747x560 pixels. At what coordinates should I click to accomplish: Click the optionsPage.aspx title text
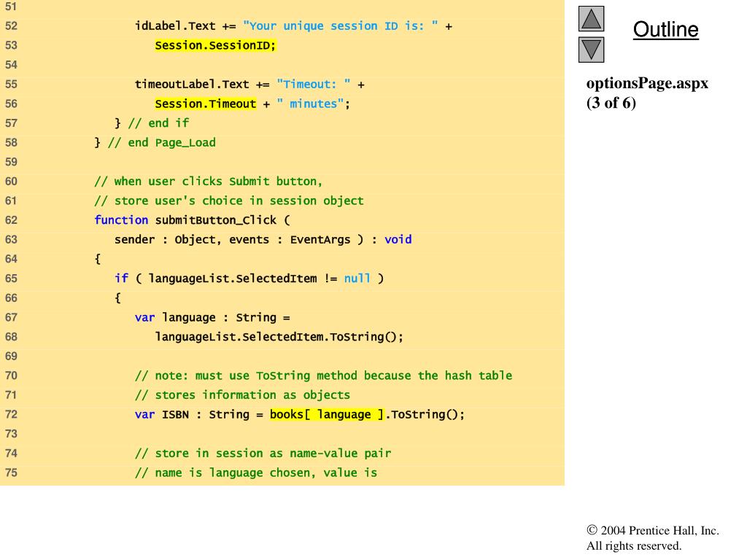pos(647,83)
